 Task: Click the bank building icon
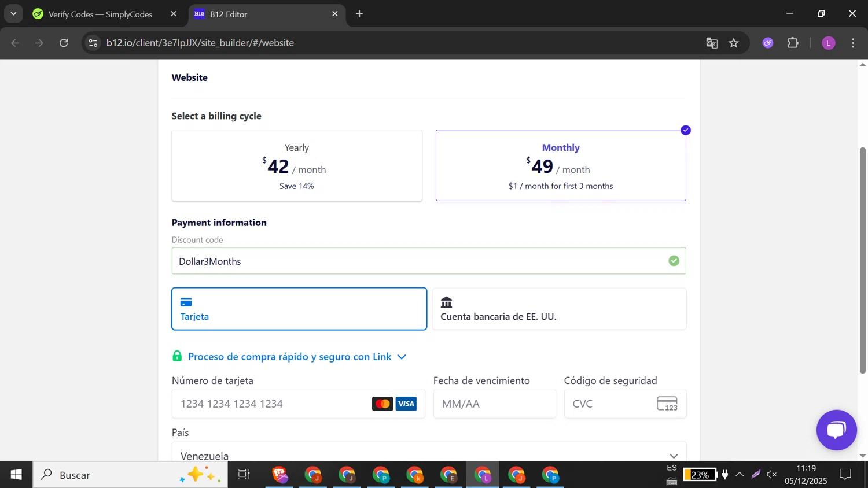tap(446, 302)
